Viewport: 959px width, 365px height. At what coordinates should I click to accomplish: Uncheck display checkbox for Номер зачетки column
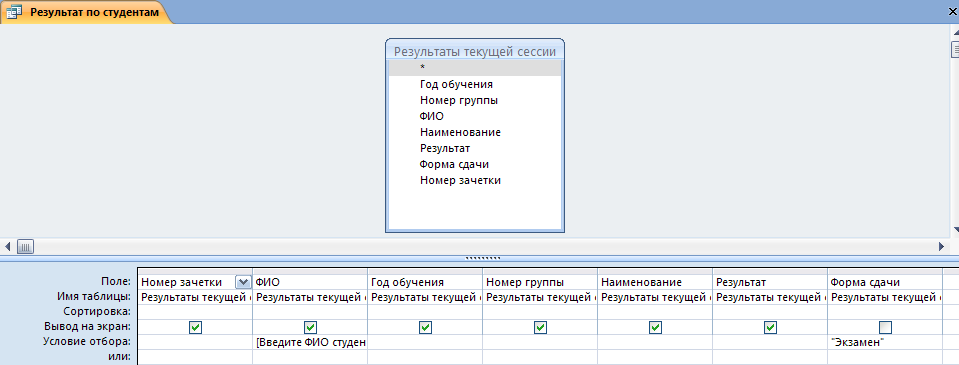[x=196, y=328]
